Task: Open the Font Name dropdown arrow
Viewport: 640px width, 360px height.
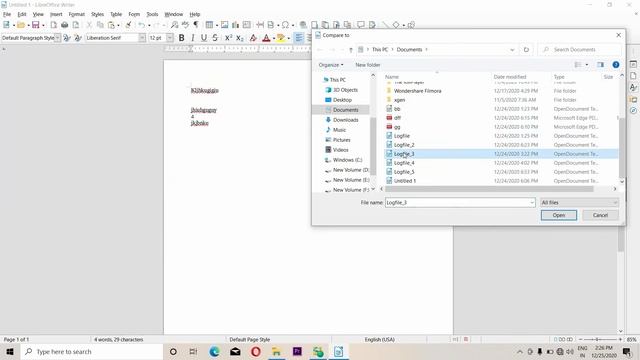Action: (x=142, y=38)
